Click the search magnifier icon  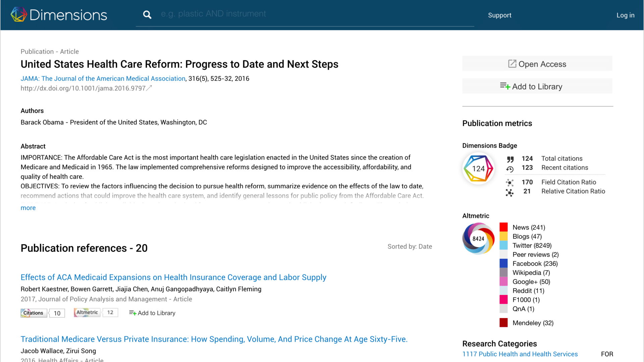(x=147, y=15)
